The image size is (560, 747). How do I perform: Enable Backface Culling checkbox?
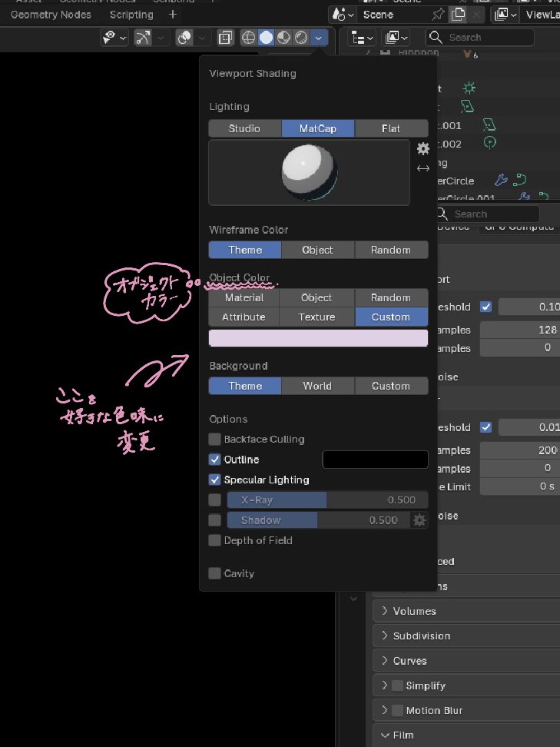pos(215,439)
